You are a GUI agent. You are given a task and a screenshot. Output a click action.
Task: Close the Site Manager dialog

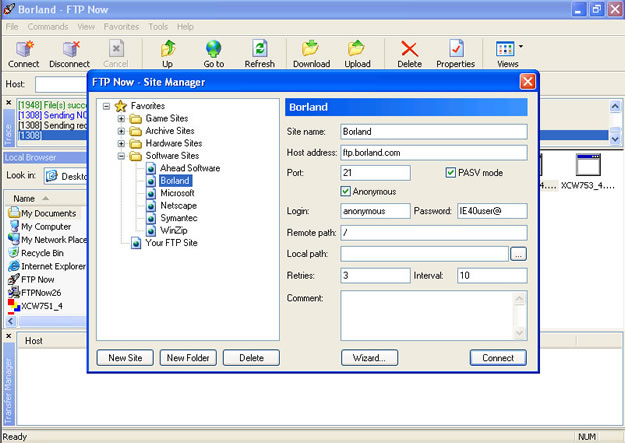tap(527, 82)
